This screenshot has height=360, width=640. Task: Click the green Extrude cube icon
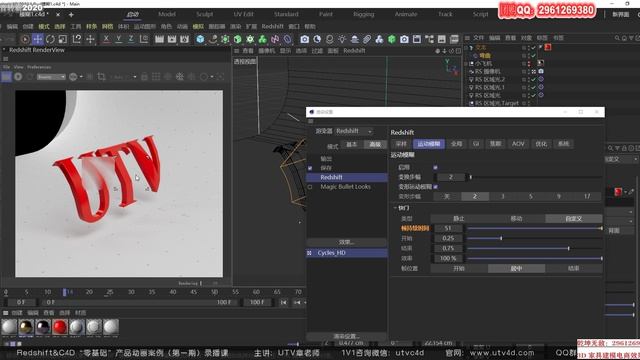[238, 39]
